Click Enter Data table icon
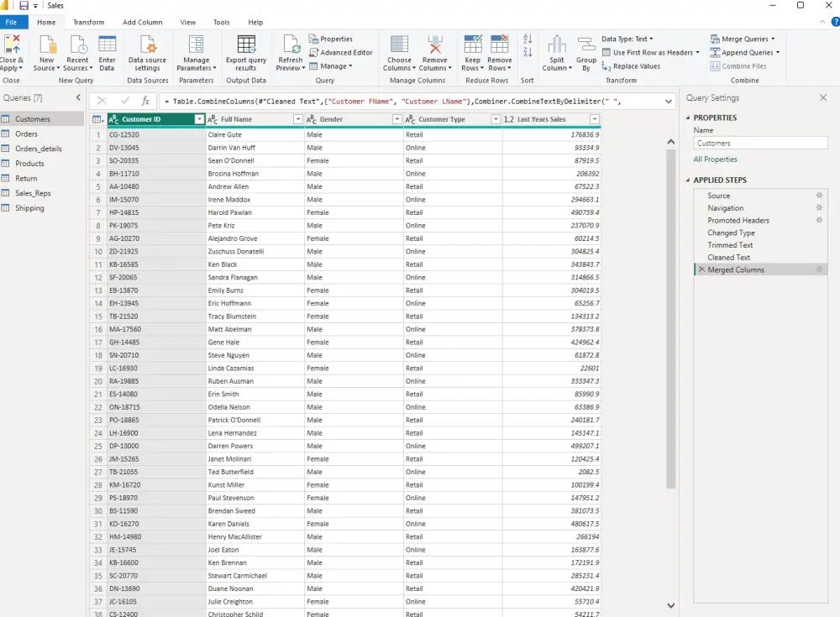This screenshot has height=617, width=840. coord(108,44)
